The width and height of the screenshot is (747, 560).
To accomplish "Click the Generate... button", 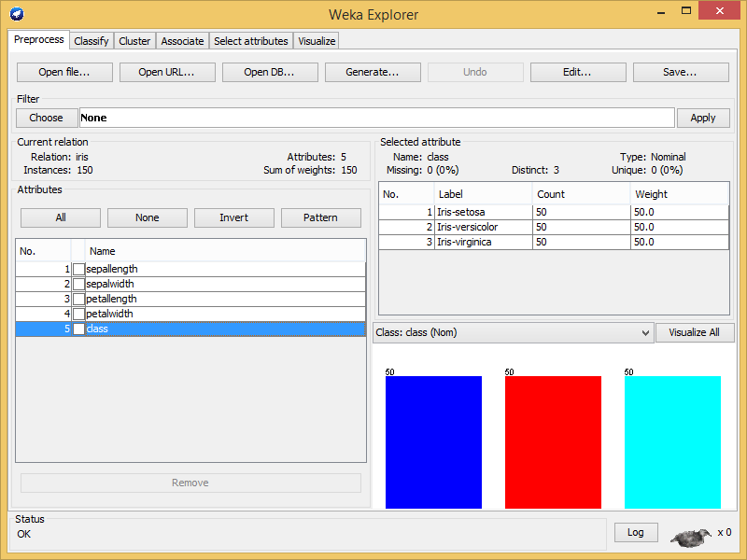I will point(373,73).
